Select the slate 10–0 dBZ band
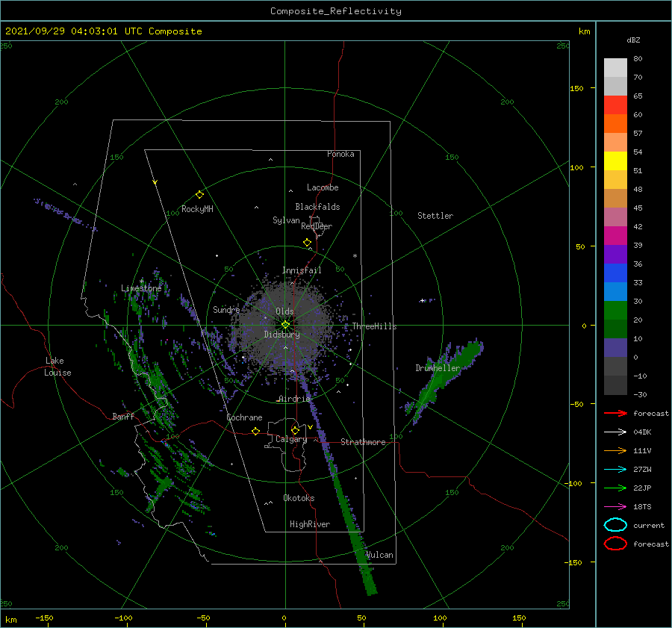 615,347
